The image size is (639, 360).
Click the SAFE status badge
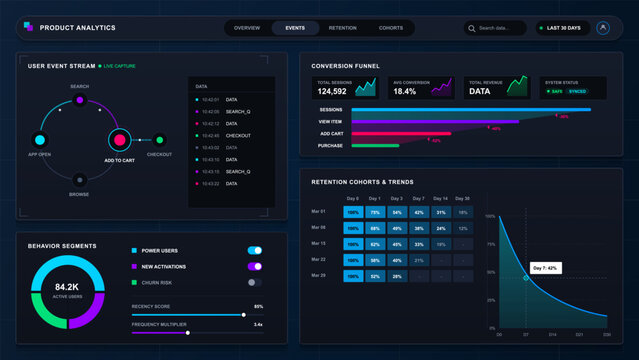coord(555,91)
